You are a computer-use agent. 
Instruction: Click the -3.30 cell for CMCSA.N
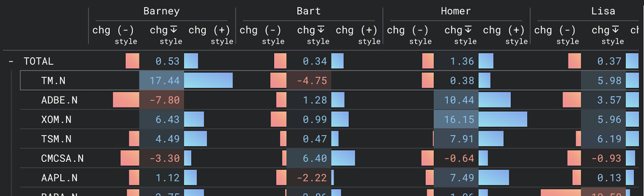tap(162, 158)
